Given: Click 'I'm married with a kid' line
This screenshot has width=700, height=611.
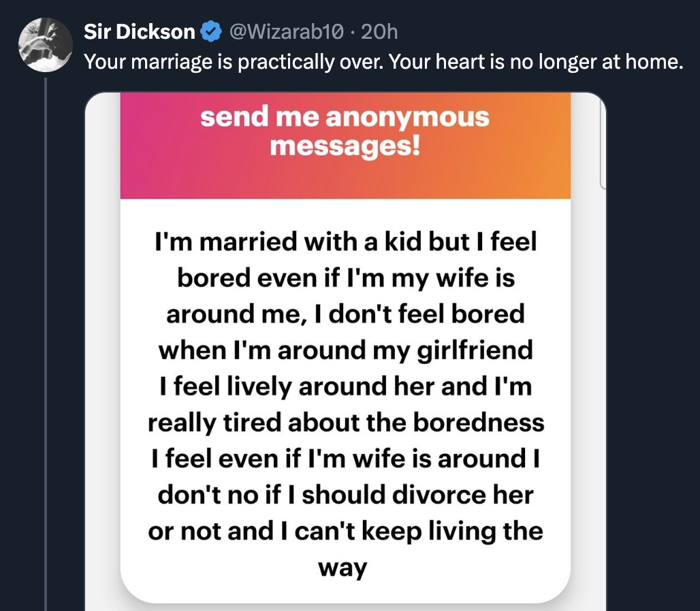Looking at the screenshot, I should tap(345, 243).
